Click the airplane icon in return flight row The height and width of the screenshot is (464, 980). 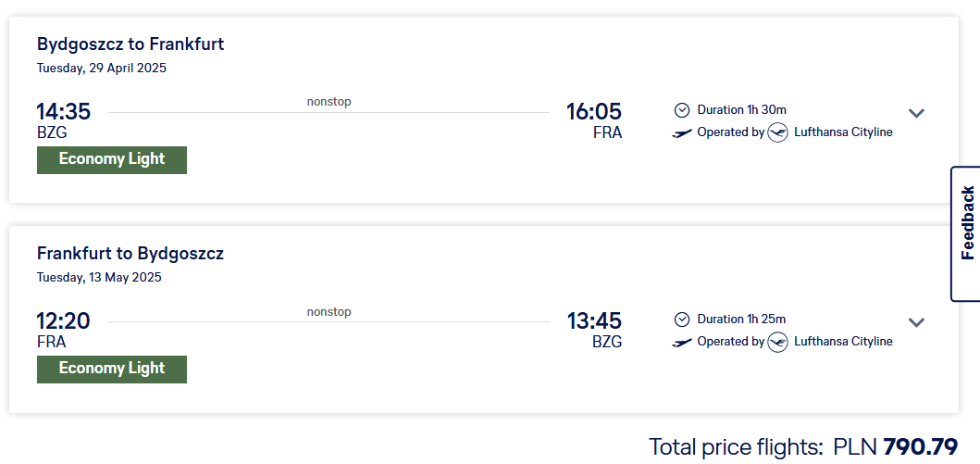[682, 342]
